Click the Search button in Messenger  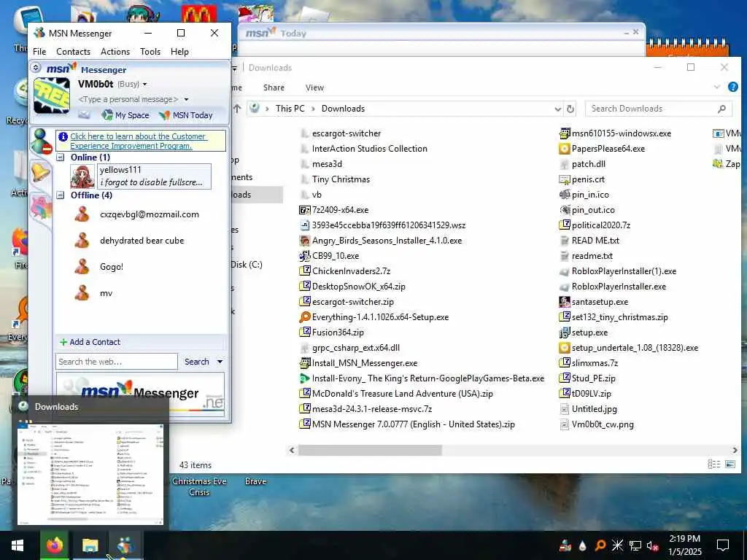[197, 362]
